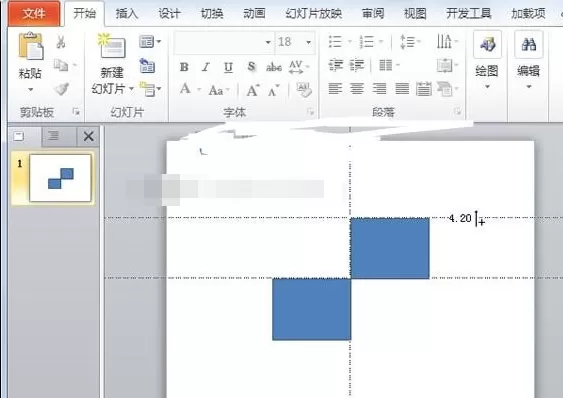Click the scissors cut icon

[61, 42]
